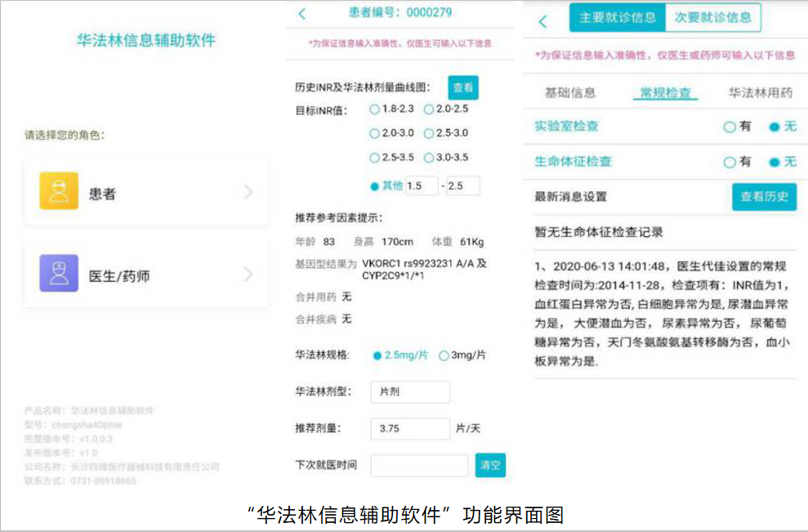Image resolution: width=808 pixels, height=532 pixels.
Task: Expand the 医生/药师 role chevron arrow
Action: [248, 275]
